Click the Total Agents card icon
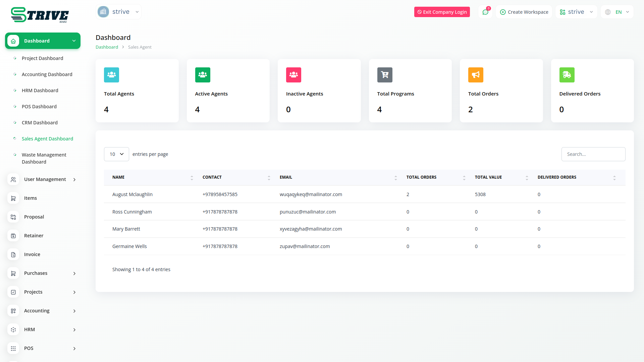This screenshot has width=644, height=362. point(111,75)
